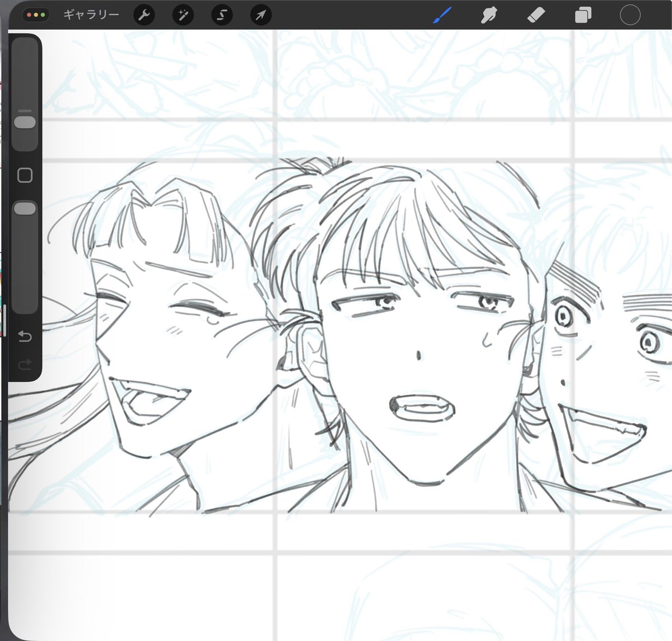Open the Adjustments magic wand menu
The image size is (672, 641).
[x=183, y=15]
